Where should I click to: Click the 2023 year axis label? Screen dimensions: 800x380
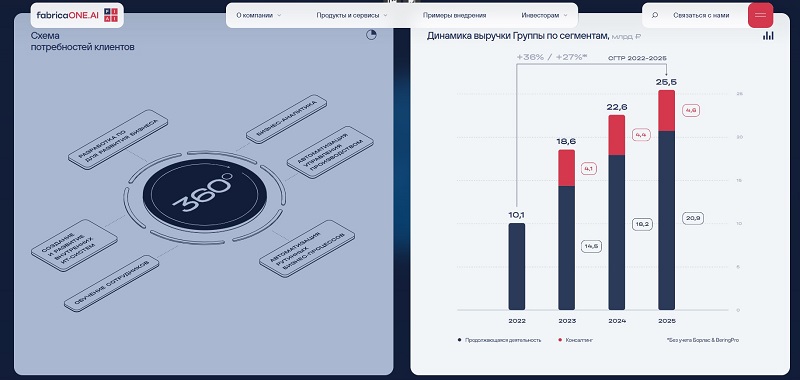(566, 321)
